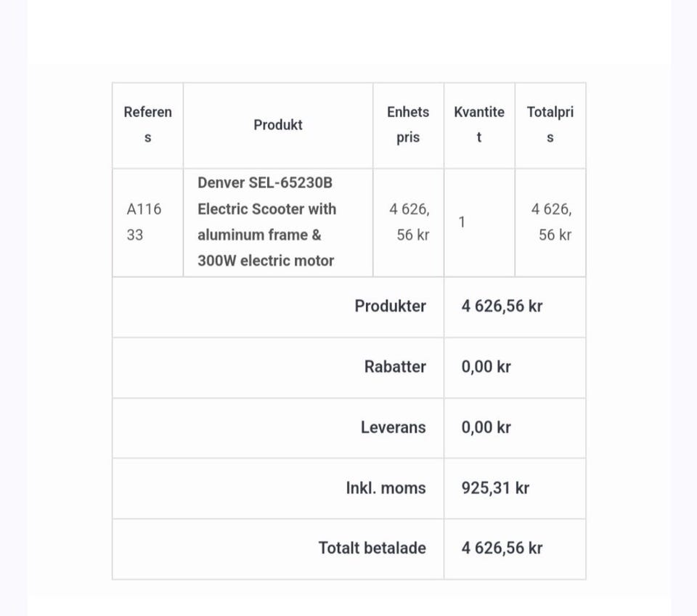Viewport: 697px width, 616px height.
Task: Click the Enhetspris column header
Action: 408,125
